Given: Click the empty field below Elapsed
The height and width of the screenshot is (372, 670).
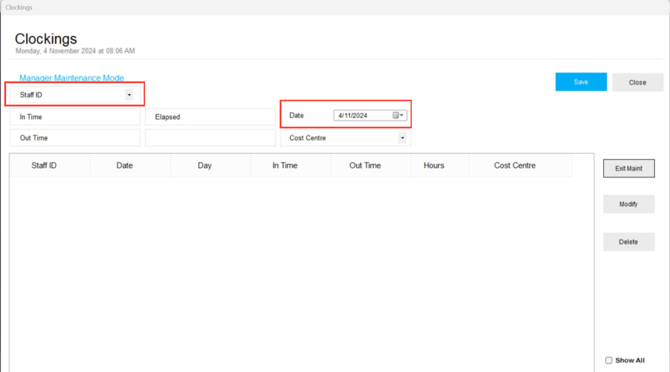Looking at the screenshot, I should point(210,138).
